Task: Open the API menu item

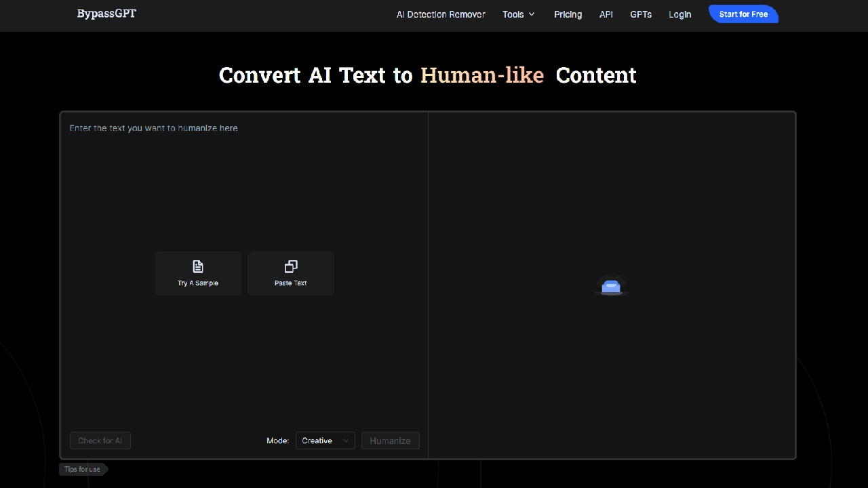Action: 606,14
